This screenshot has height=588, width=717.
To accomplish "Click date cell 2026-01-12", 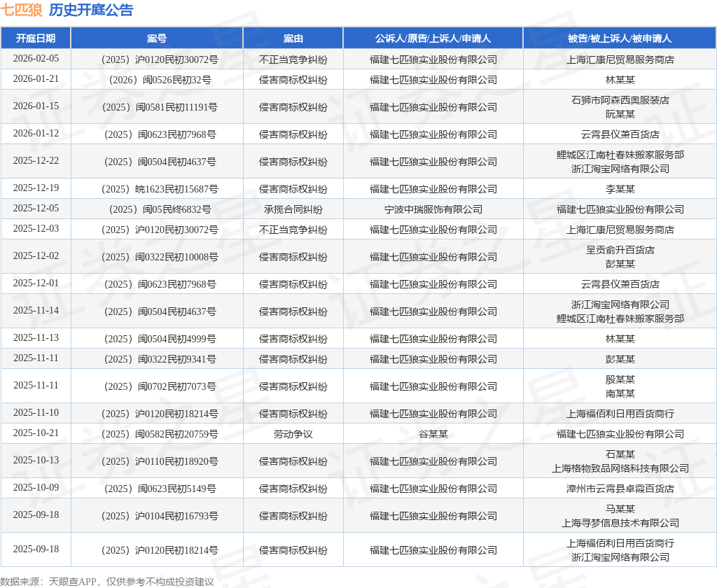I will [x=36, y=134].
